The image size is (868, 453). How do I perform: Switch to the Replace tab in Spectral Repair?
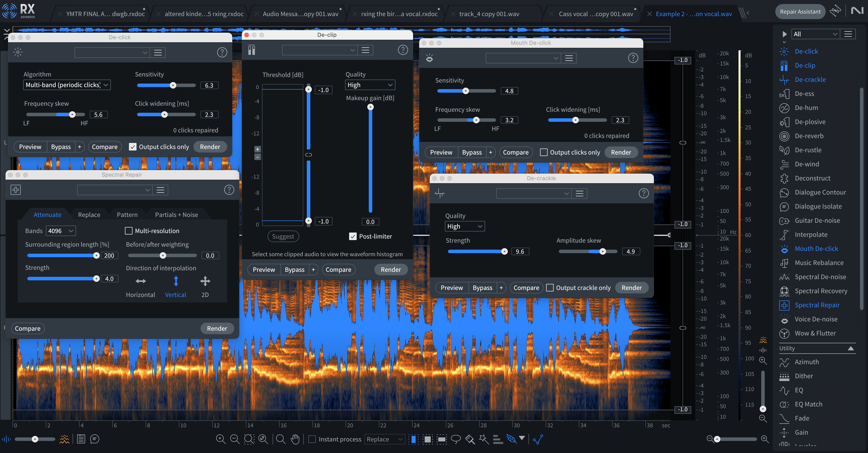tap(89, 215)
